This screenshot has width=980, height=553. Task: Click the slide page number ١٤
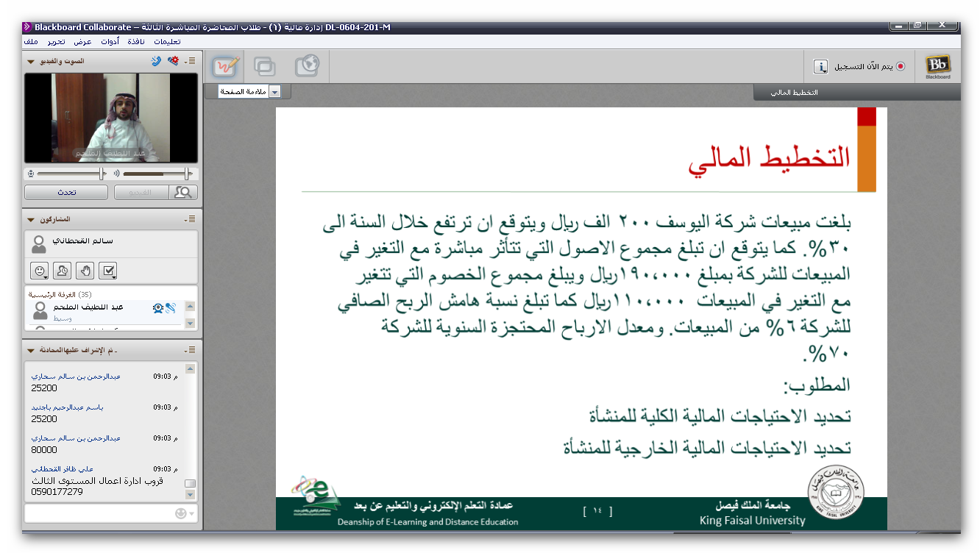click(x=597, y=511)
